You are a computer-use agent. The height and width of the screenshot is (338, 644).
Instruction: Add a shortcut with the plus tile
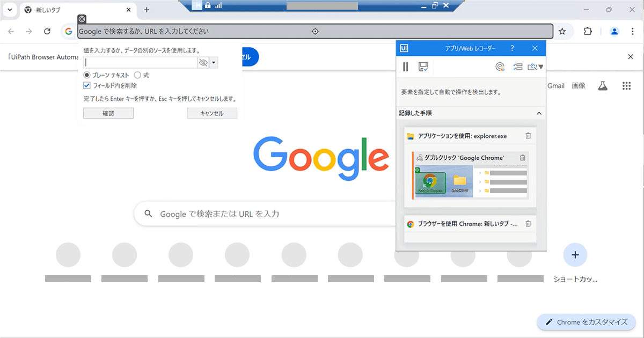coord(575,255)
